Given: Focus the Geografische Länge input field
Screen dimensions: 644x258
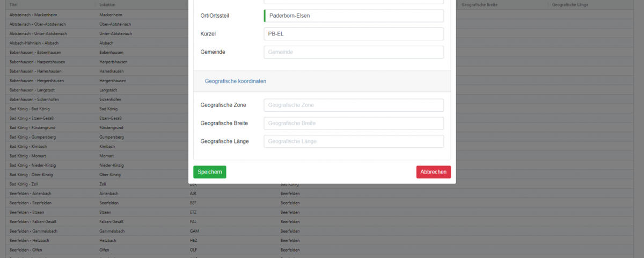Looking at the screenshot, I should (354, 141).
